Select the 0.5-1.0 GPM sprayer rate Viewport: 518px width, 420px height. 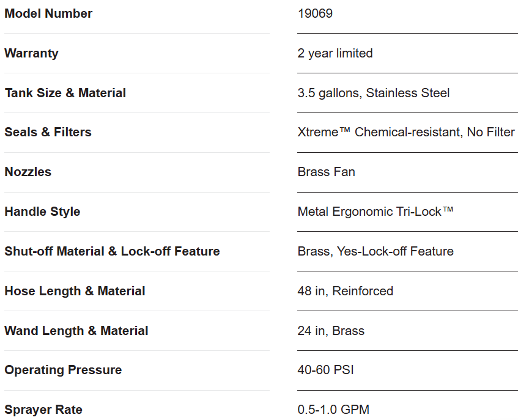333,410
